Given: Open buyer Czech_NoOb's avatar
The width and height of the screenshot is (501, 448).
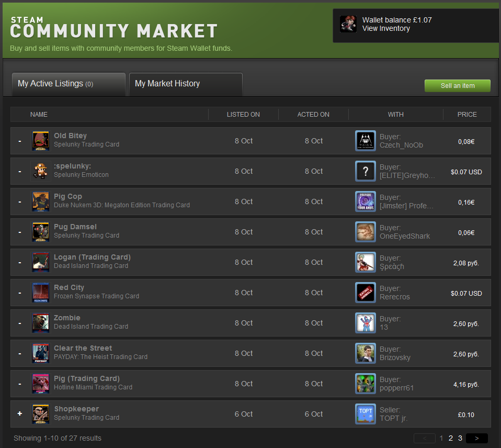Looking at the screenshot, I should click(365, 141).
